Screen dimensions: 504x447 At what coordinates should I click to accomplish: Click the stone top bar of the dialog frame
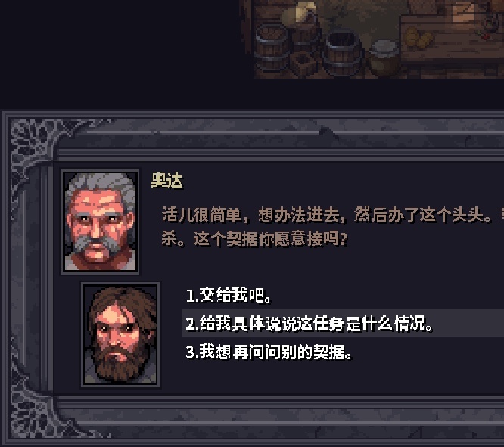tap(280, 132)
